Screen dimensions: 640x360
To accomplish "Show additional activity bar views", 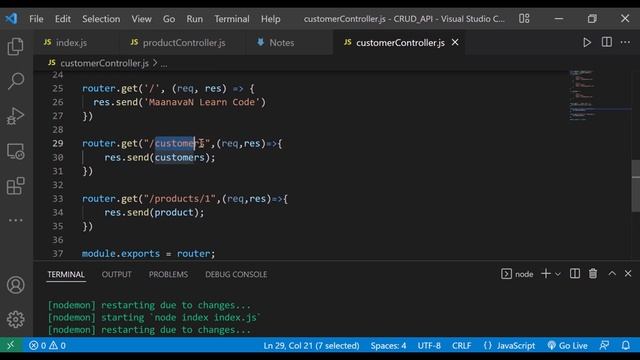I will [16, 220].
